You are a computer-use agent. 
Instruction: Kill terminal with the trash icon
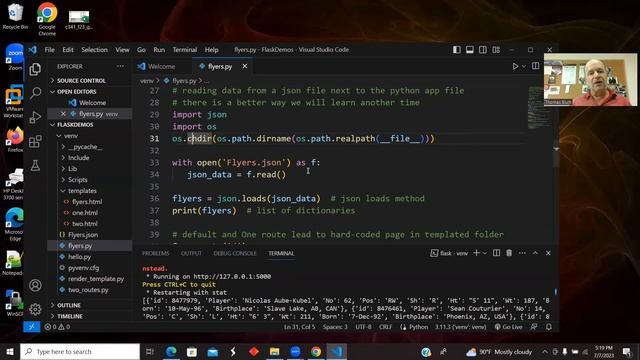tap(509, 253)
